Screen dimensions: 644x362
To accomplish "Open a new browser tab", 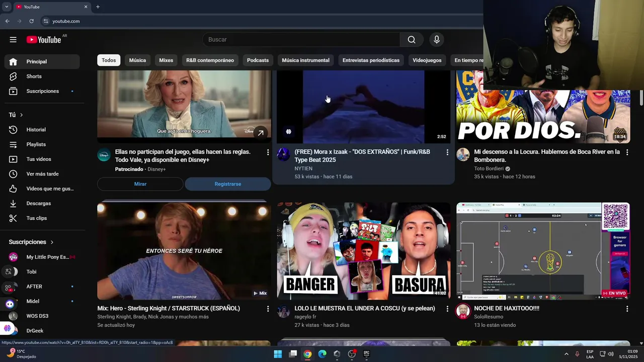I will 98,7.
